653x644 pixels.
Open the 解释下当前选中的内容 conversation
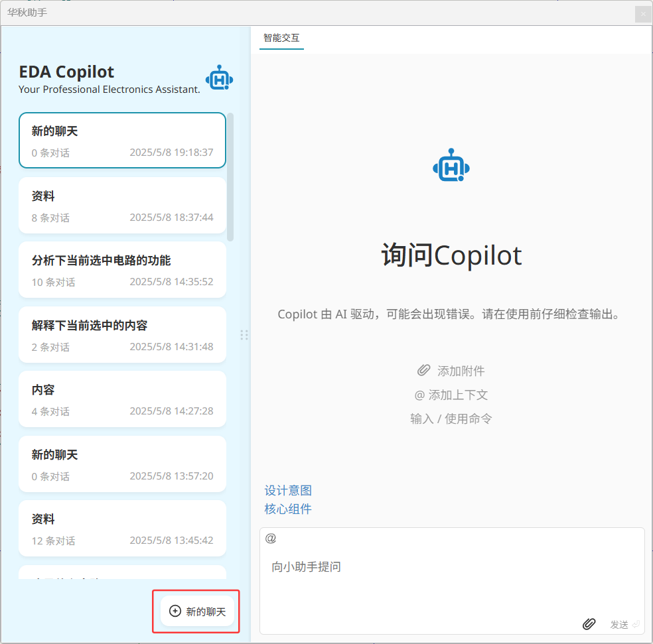point(122,335)
